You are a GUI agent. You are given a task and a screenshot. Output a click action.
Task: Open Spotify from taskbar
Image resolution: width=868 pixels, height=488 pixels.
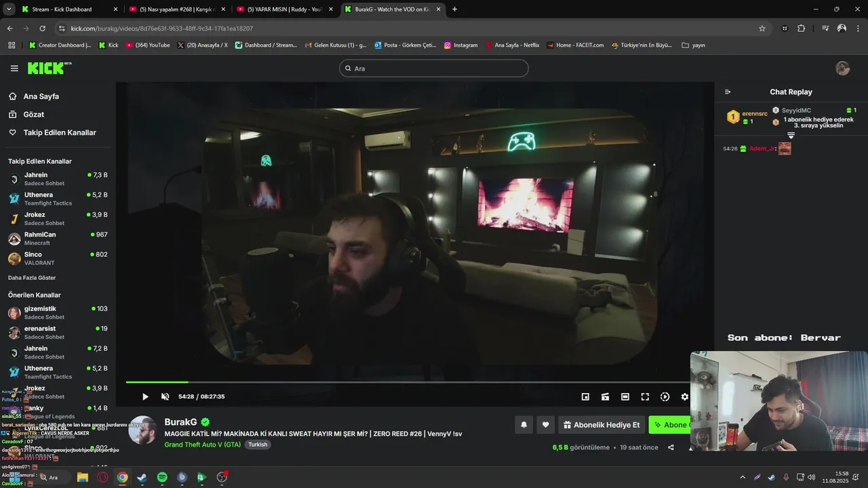(x=162, y=477)
